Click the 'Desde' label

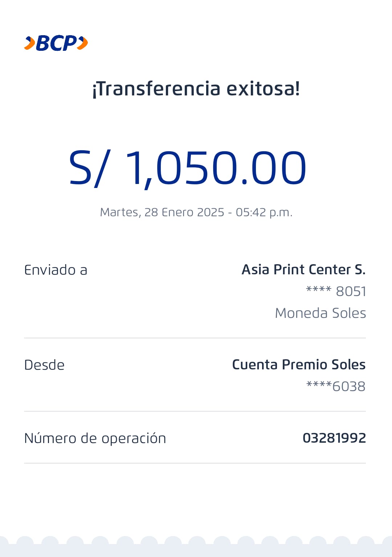coord(44,365)
